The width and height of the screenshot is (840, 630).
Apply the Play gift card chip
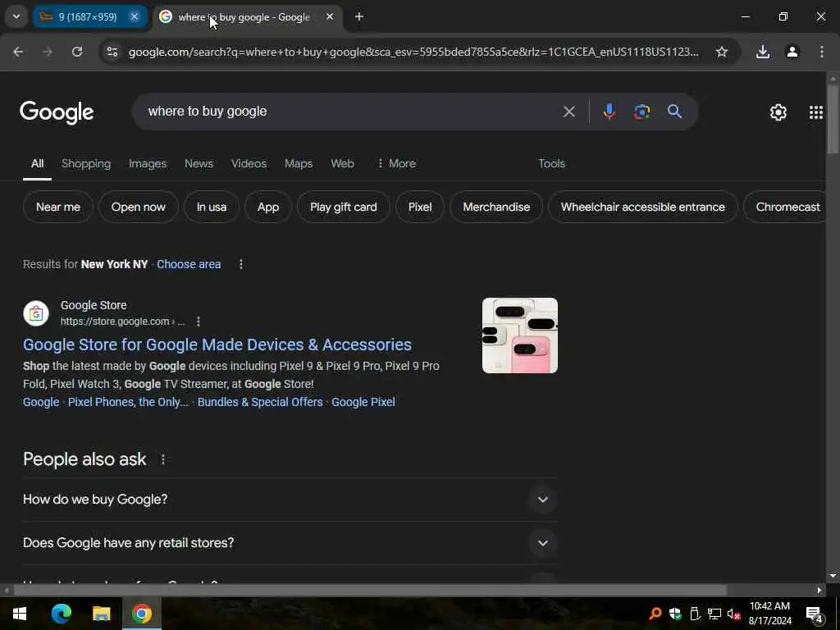pyautogui.click(x=344, y=207)
